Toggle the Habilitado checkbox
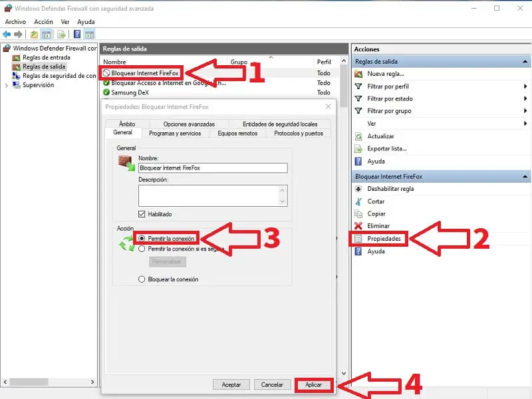 (142, 214)
